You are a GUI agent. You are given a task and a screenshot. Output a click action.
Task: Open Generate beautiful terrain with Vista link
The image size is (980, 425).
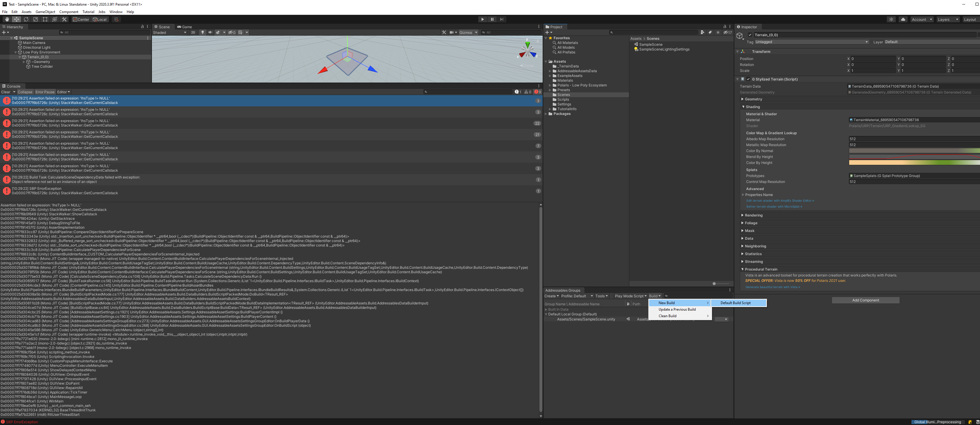pyautogui.click(x=772, y=287)
